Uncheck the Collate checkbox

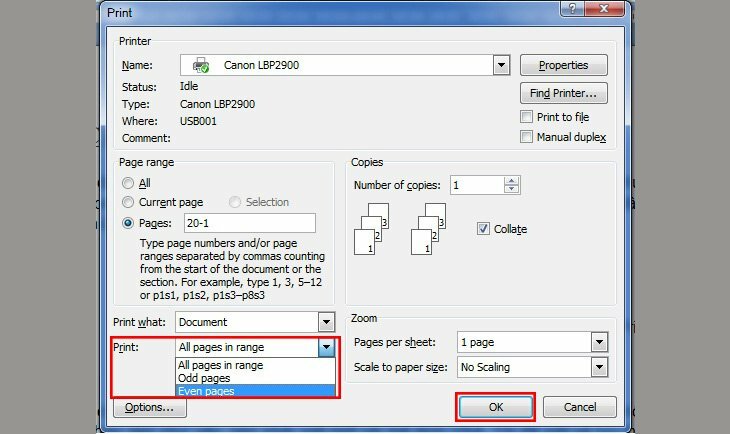click(x=484, y=229)
